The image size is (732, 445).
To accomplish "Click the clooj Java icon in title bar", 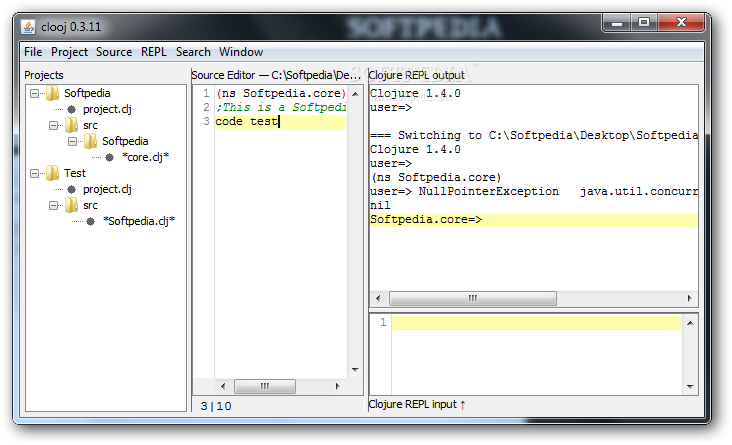I will click(x=28, y=27).
